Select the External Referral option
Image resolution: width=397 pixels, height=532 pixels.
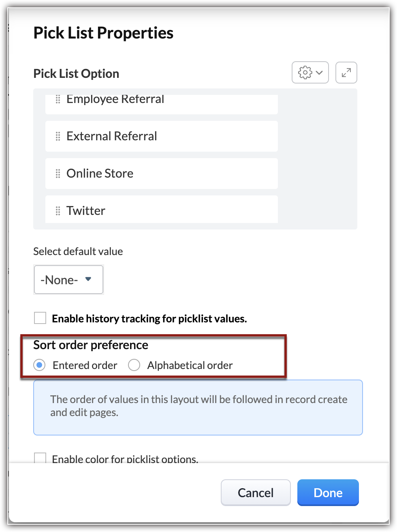tap(112, 136)
